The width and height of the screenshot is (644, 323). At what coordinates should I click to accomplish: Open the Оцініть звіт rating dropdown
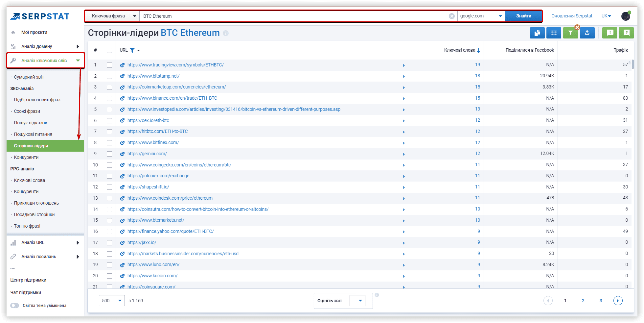tap(357, 301)
